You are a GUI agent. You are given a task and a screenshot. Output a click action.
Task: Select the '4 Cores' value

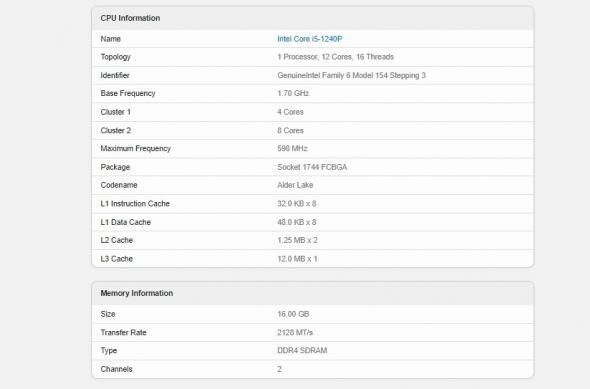pyautogui.click(x=290, y=112)
